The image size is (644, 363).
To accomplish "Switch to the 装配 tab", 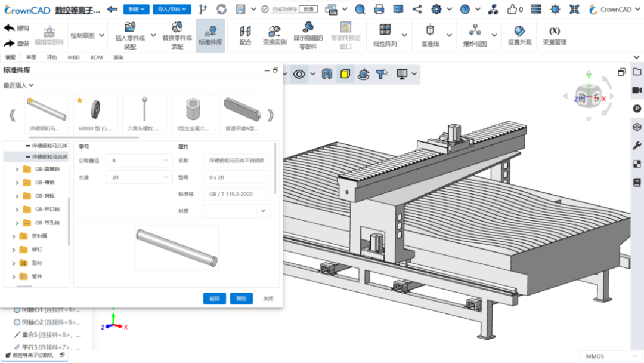I will 10,57.
